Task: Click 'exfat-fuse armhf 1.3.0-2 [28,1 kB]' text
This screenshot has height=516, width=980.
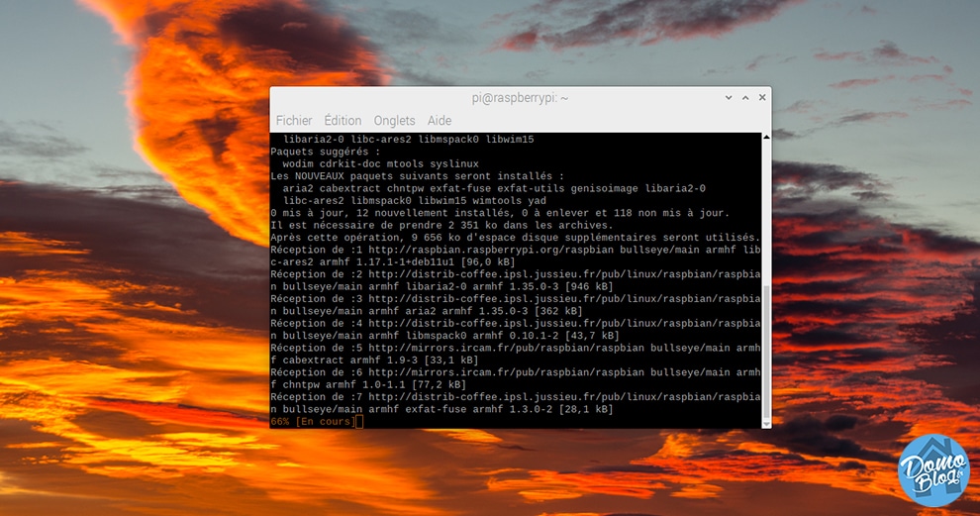Action: tap(509, 409)
